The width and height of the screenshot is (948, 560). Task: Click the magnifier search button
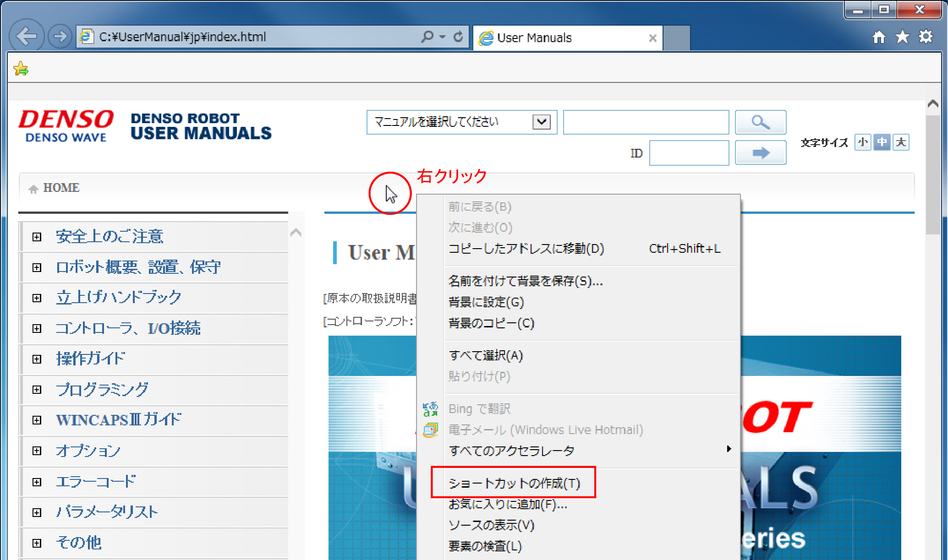point(760,122)
